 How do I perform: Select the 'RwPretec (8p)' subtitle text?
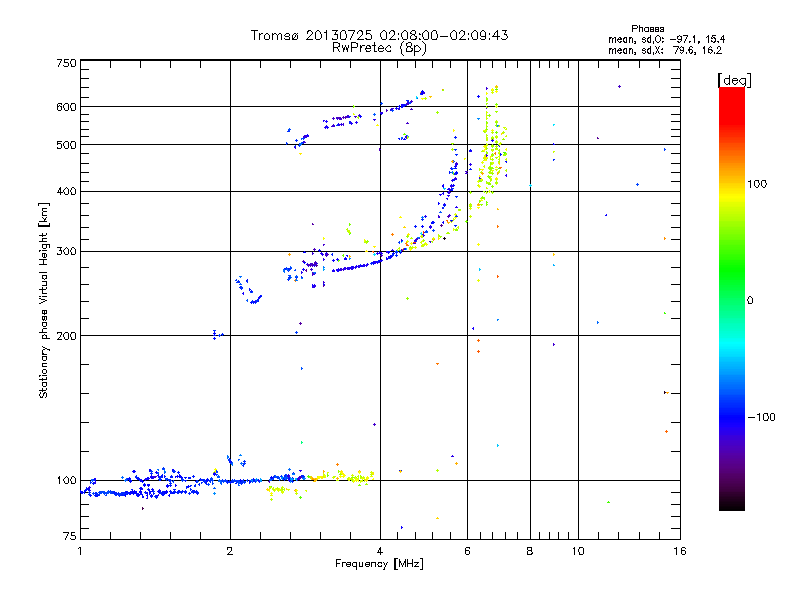click(379, 48)
